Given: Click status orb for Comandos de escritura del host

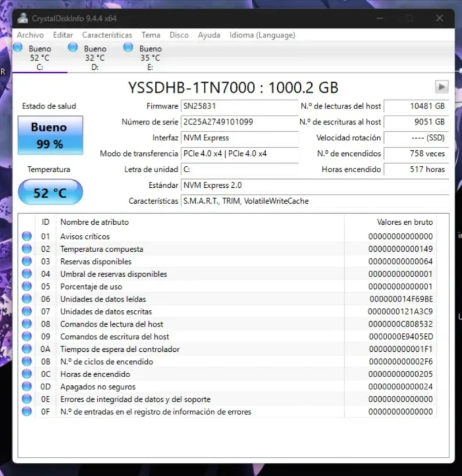Looking at the screenshot, I should (x=27, y=336).
